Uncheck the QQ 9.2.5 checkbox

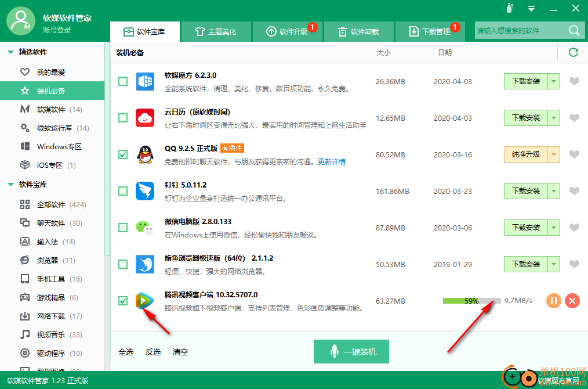[123, 154]
